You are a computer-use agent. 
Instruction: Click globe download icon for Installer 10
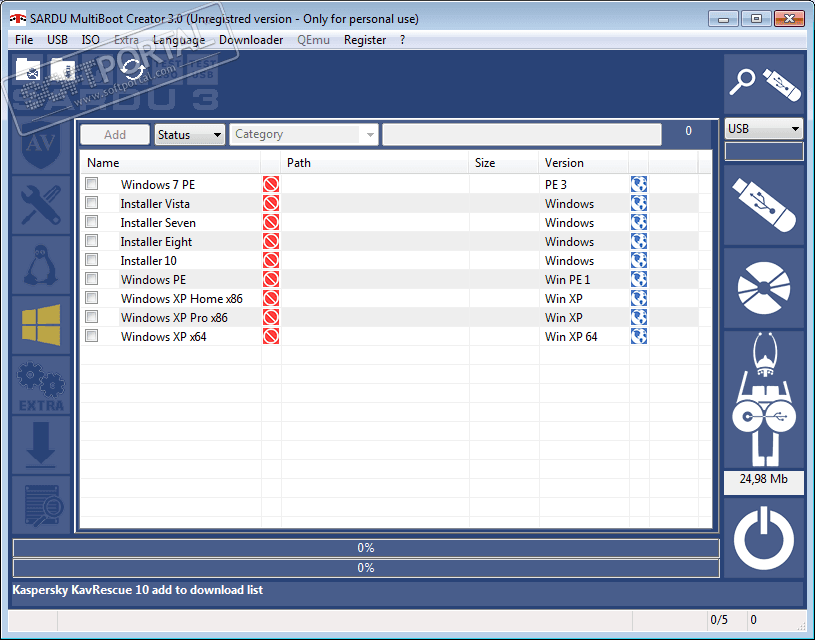tap(639, 260)
